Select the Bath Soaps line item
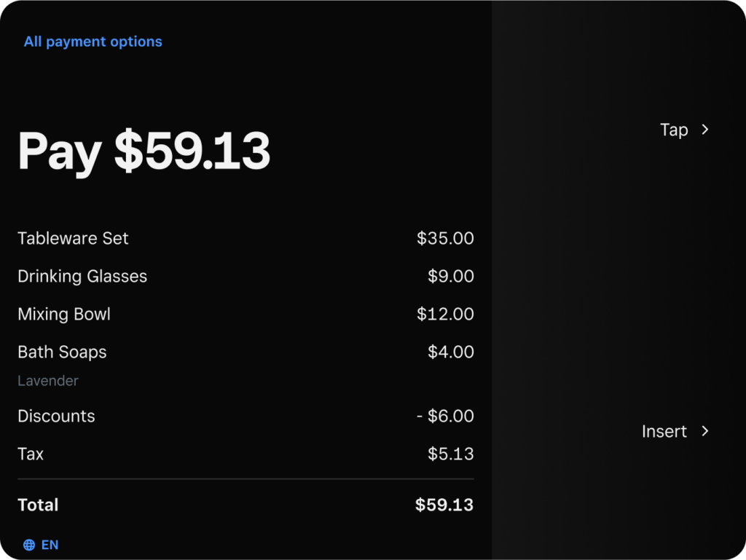Viewport: 746px width, 560px height. (x=246, y=352)
